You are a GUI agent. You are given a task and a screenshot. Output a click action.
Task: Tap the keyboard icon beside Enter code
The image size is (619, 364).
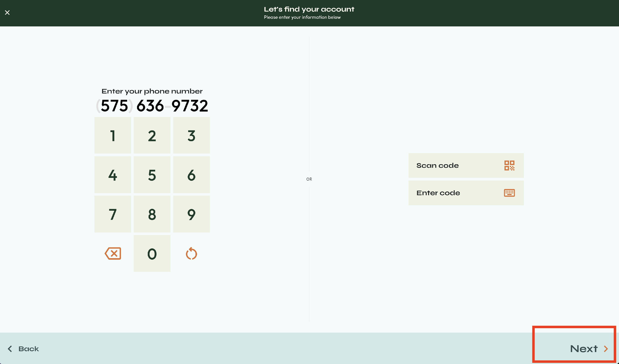coord(509,193)
